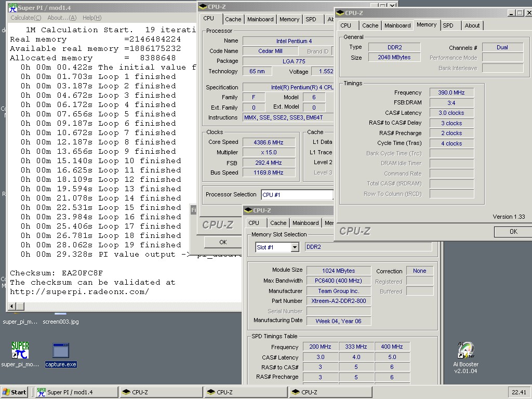Activate the CPU-Z taskbar button beside Super PI
The width and height of the screenshot is (532, 399).
[162, 392]
